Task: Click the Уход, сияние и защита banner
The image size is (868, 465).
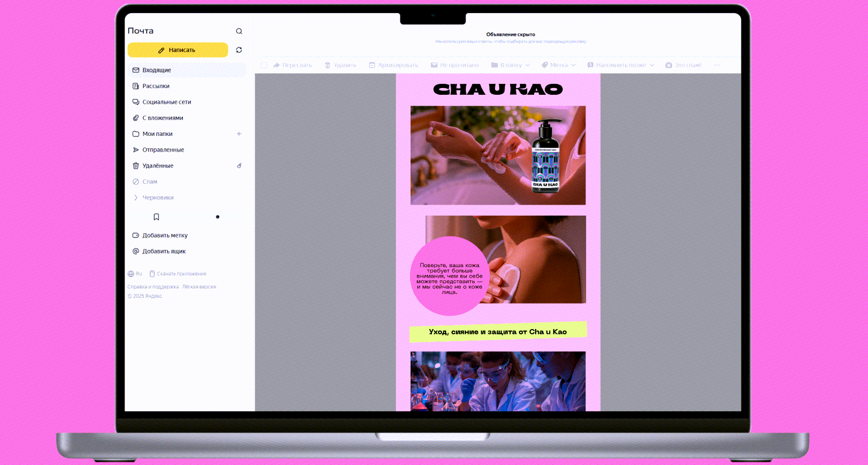Action: point(498,332)
